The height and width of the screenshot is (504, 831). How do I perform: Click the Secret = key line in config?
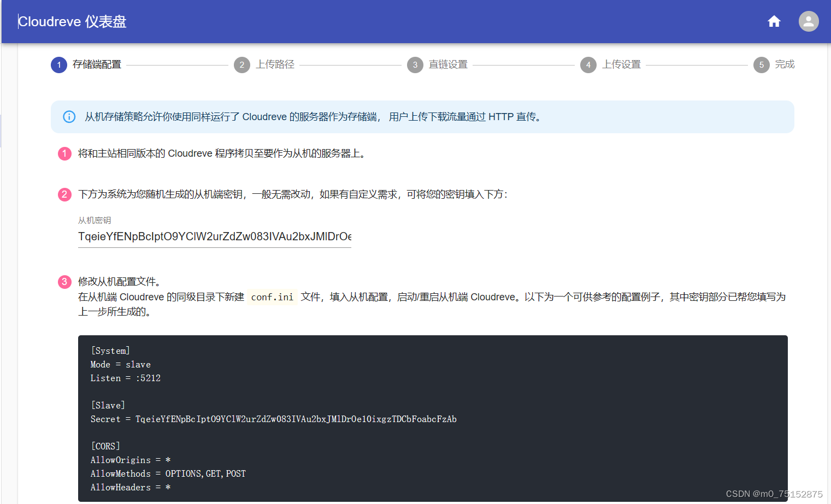(274, 419)
